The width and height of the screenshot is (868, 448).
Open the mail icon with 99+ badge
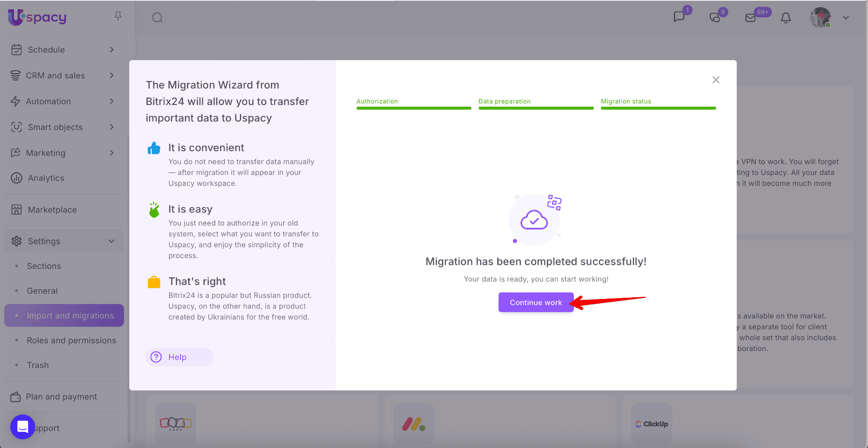click(751, 18)
